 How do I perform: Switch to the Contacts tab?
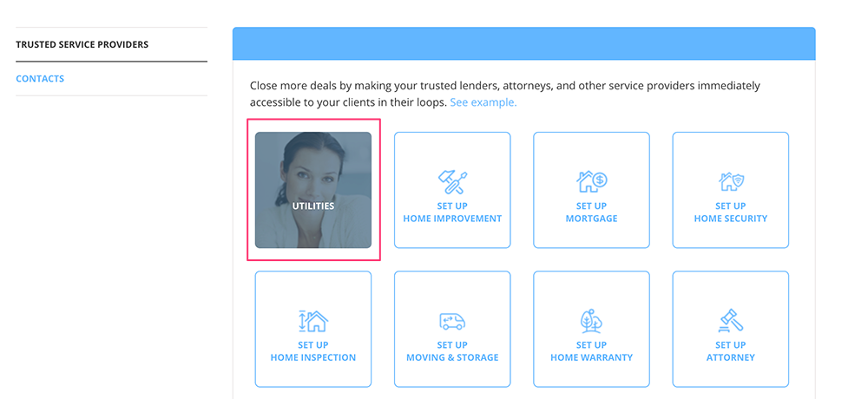(x=40, y=79)
